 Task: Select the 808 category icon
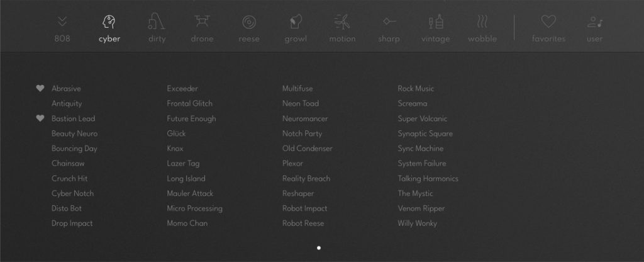[x=62, y=22]
